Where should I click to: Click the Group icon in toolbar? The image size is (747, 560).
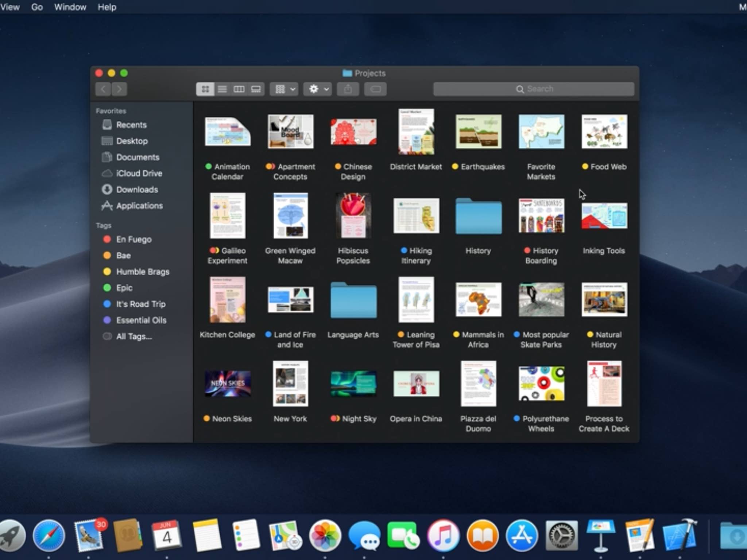(x=280, y=88)
